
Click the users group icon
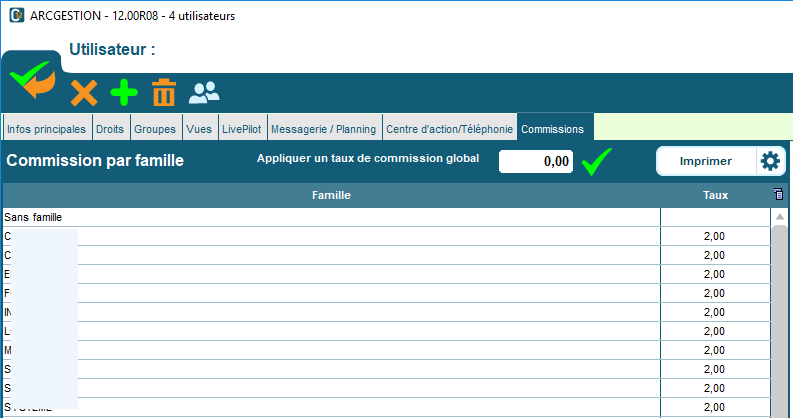pyautogui.click(x=204, y=93)
